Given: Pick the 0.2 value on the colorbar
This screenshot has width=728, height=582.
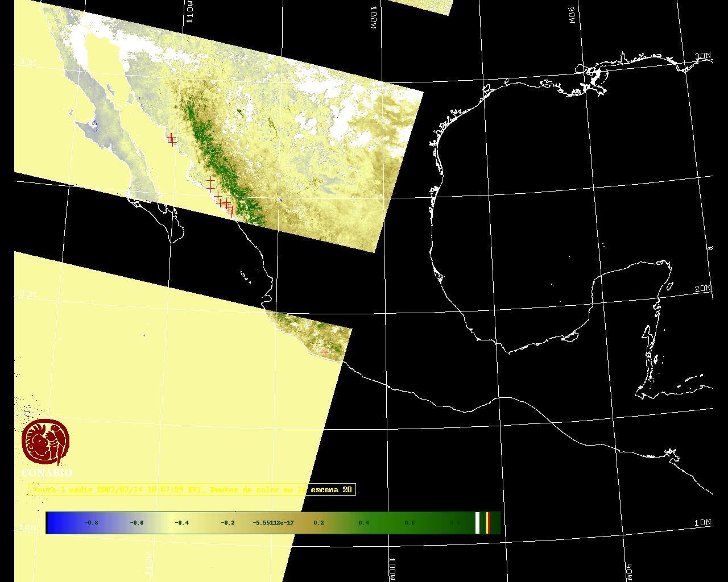Looking at the screenshot, I should coord(318,523).
